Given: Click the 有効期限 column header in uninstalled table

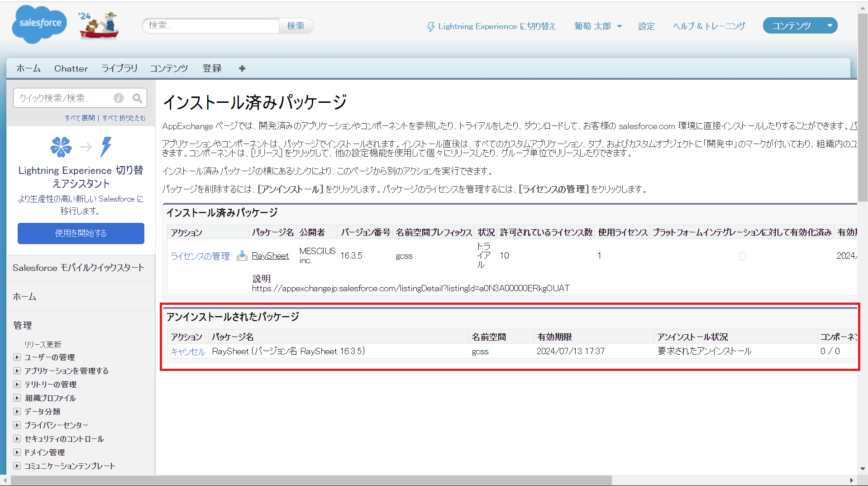Looking at the screenshot, I should pyautogui.click(x=555, y=337).
